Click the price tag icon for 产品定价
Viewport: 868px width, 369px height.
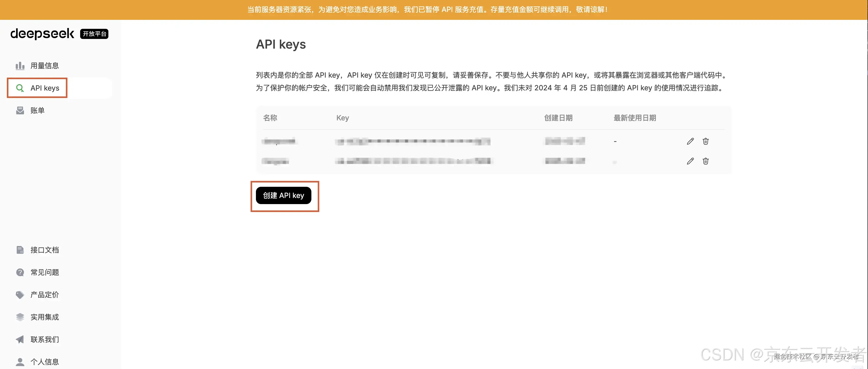(20, 295)
